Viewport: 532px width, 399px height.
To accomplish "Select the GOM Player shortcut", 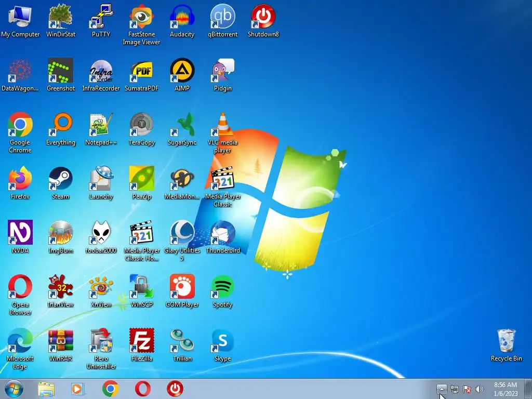I will point(182,291).
